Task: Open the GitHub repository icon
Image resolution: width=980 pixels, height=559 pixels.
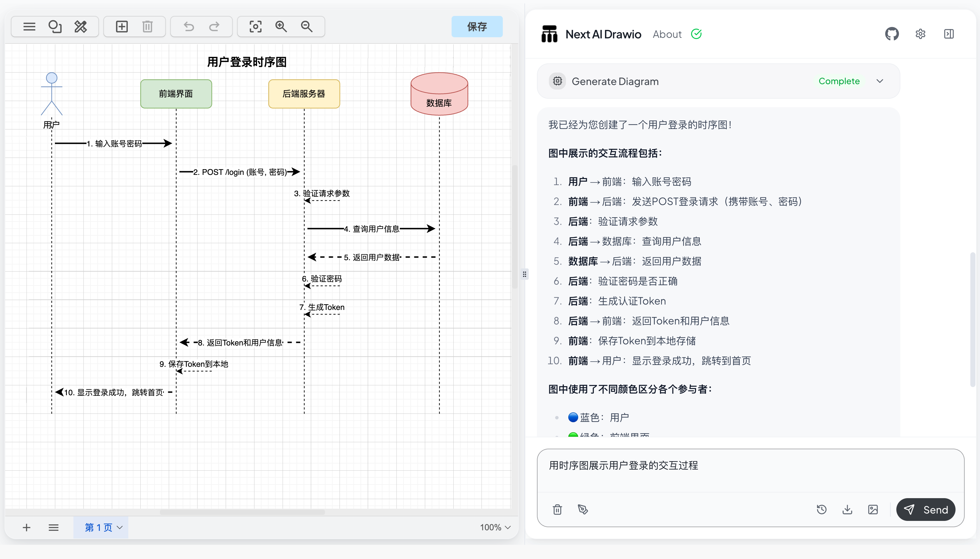Action: (892, 34)
